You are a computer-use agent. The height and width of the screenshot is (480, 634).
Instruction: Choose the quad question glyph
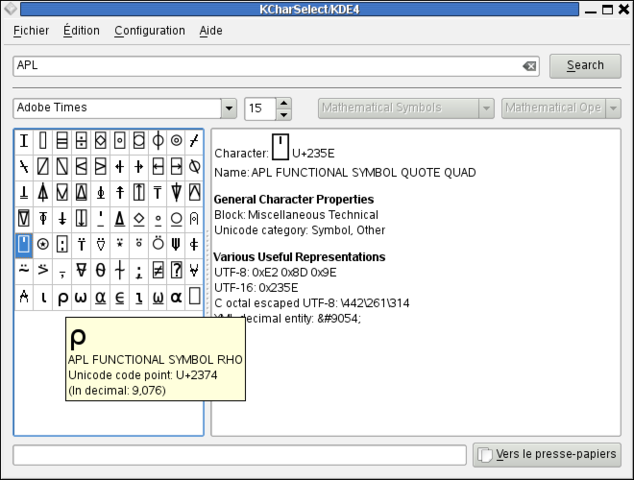[x=176, y=271]
